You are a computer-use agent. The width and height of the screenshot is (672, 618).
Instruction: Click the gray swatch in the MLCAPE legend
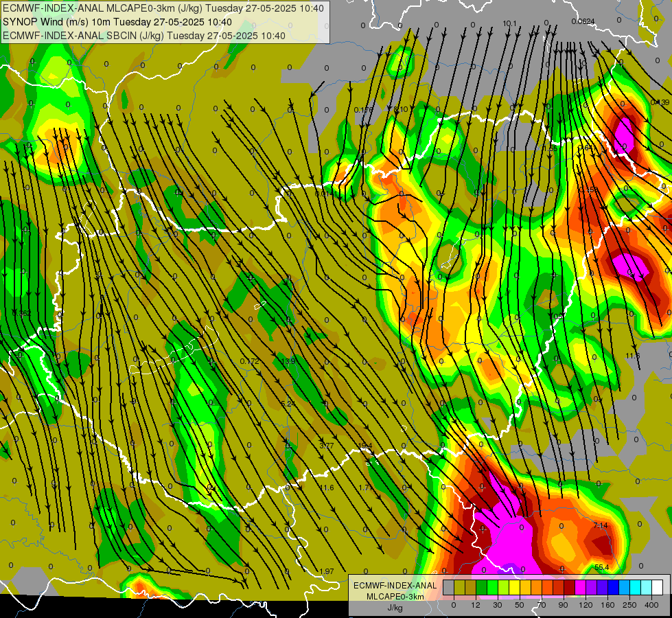pos(449,587)
